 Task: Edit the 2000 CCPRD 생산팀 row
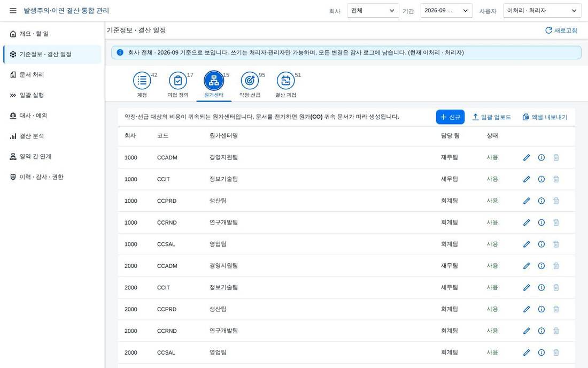click(527, 310)
